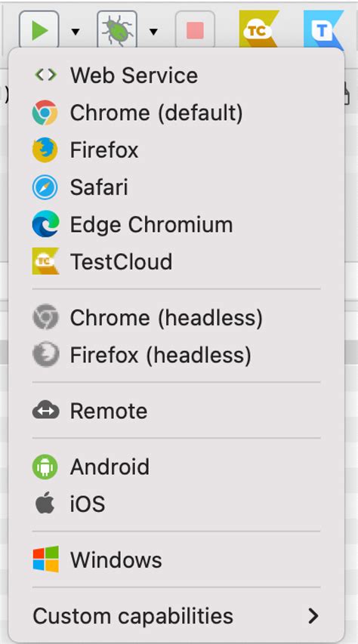Click the Remote cloud icon
358x644 pixels.
(45, 411)
